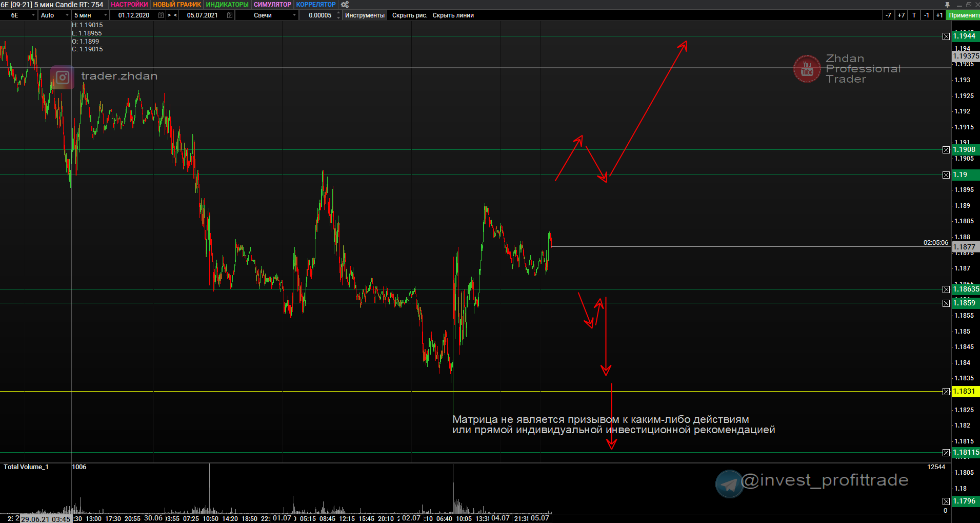The height and width of the screenshot is (523, 980).
Task: Remove the 1.1908 level line
Action: 946,150
